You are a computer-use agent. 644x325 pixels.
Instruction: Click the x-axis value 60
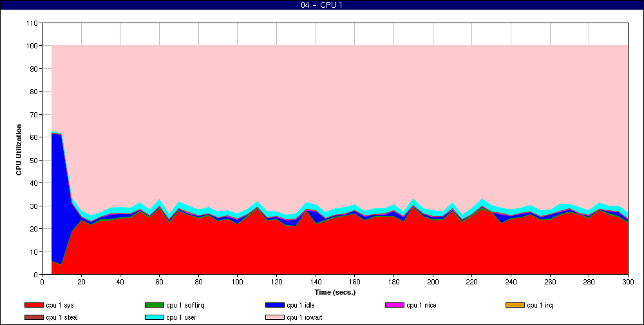[159, 282]
